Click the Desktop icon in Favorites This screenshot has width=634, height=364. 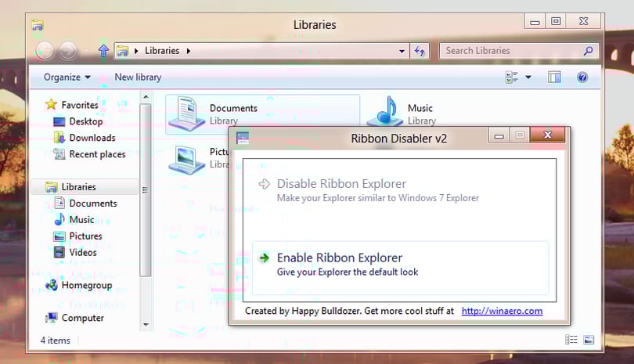(59, 121)
